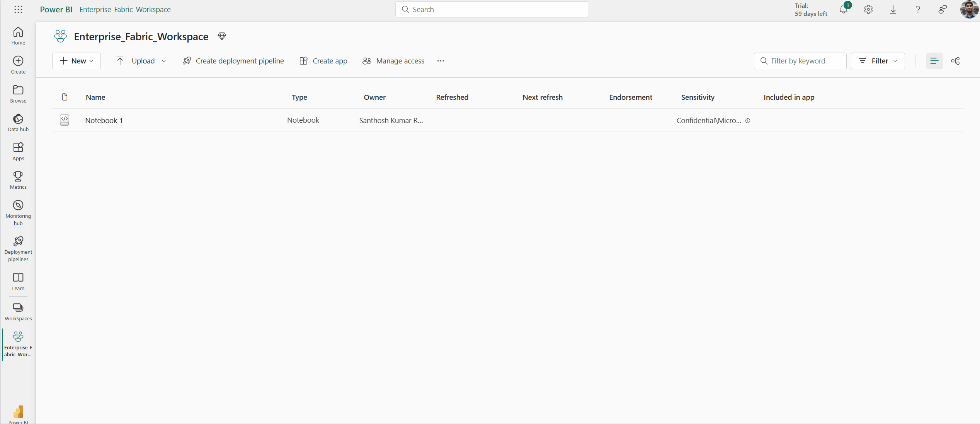Click the Enterprise_Fabric_Workspace sidebar icon
The image size is (980, 424).
pyautogui.click(x=17, y=343)
